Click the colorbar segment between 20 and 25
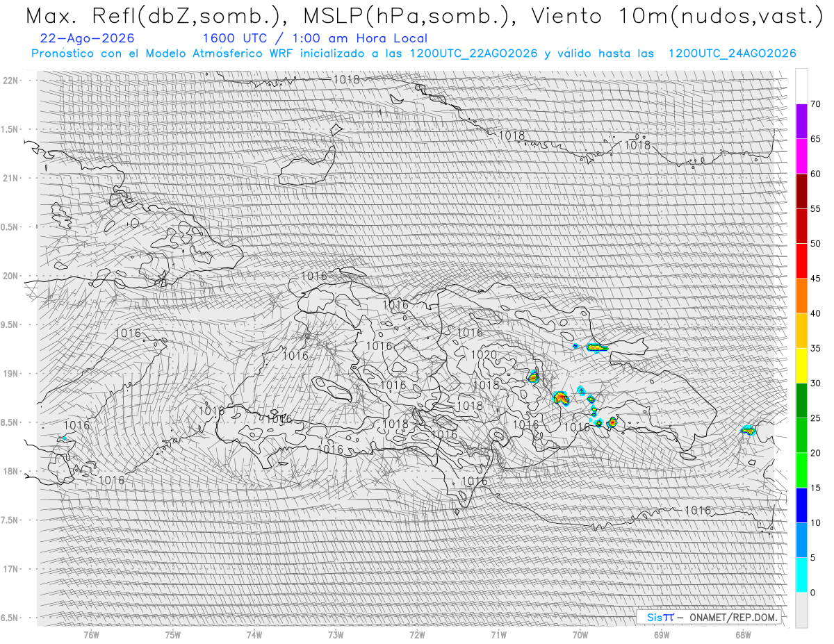Viewport: 834px width, 644px height. 801,436
